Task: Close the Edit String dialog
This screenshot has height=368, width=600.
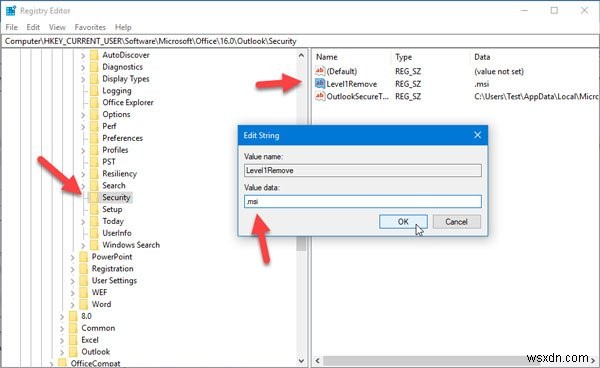Action: click(477, 135)
